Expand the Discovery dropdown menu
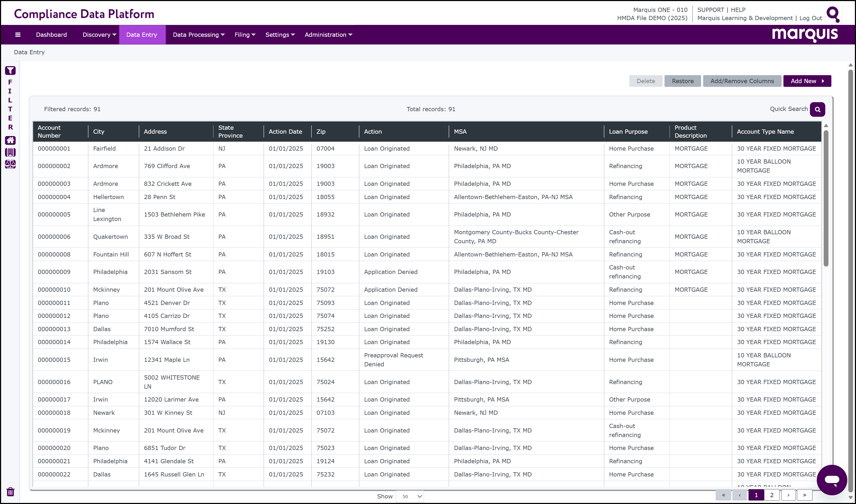This screenshot has height=504, width=856. click(99, 35)
